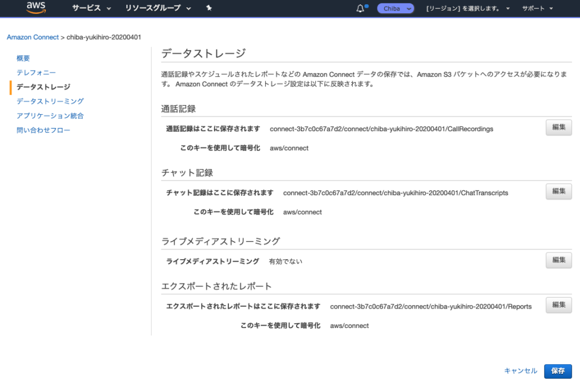The image size is (580, 392).
Task: Click the chiba-yukihiro-20200401 breadcrumb text
Action: [103, 37]
